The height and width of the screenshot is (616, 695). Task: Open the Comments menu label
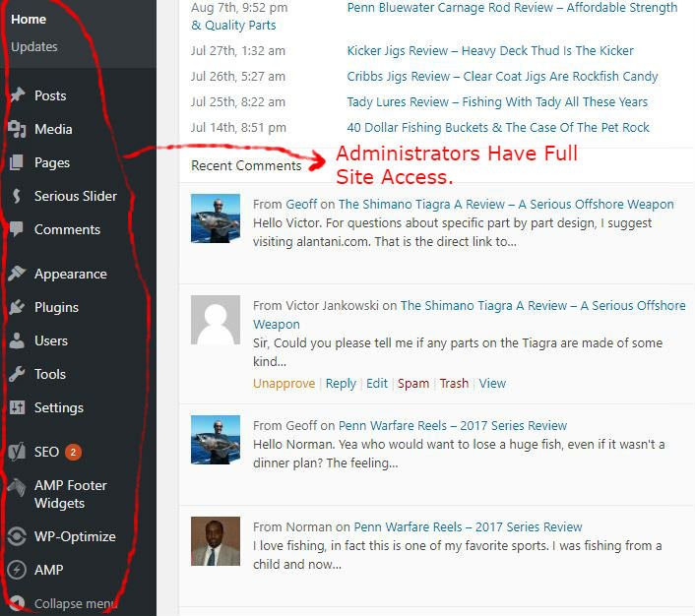coord(67,229)
